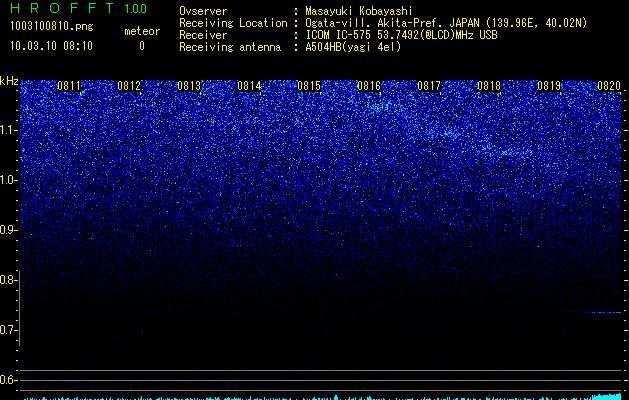Click the 0.7 frequency axis label
The height and width of the screenshot is (400, 629).
click(x=7, y=330)
